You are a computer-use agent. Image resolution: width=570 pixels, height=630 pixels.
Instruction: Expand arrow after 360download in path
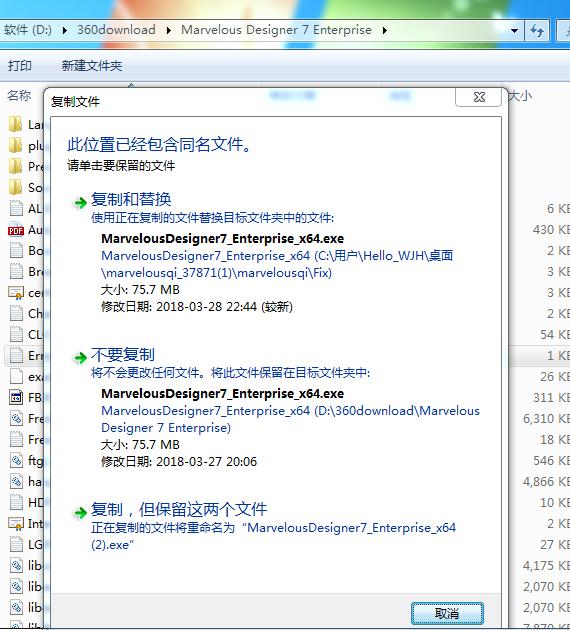169,30
